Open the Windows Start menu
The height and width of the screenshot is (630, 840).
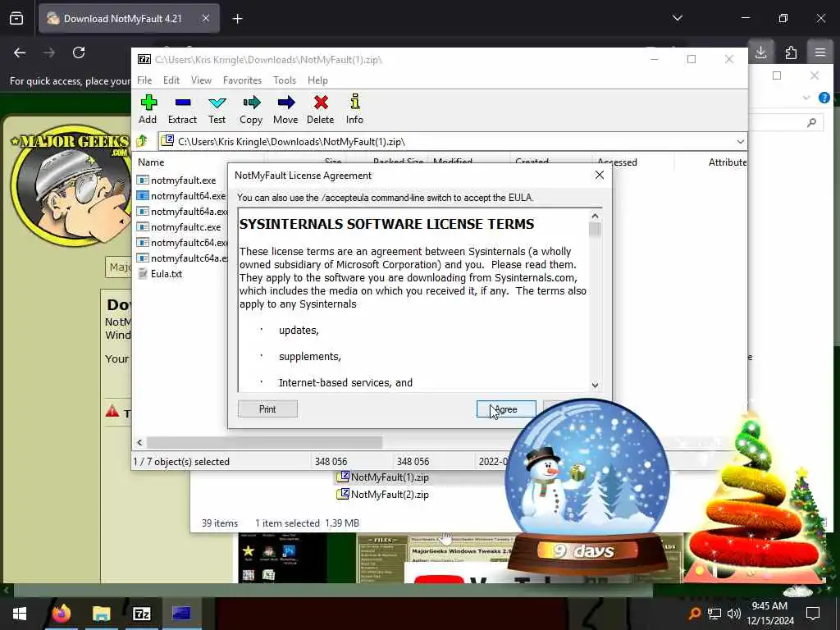pos(20,614)
